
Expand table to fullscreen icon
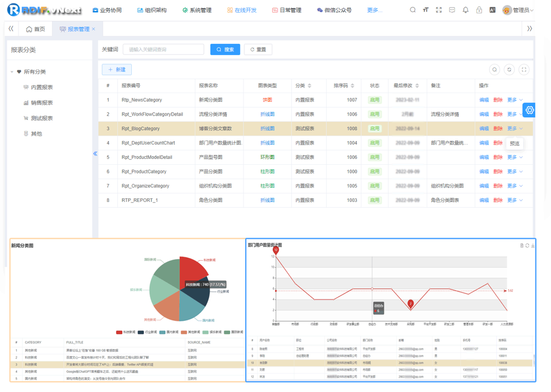[x=524, y=69]
